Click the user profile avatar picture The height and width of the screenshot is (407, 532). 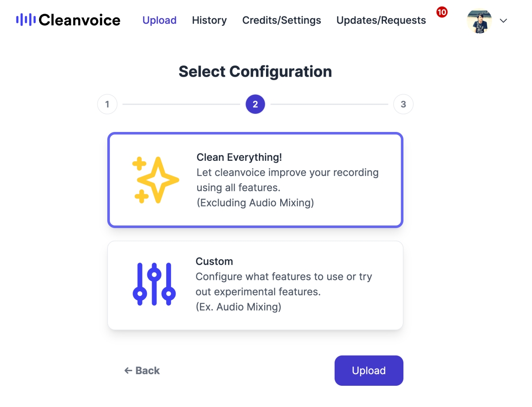click(479, 21)
